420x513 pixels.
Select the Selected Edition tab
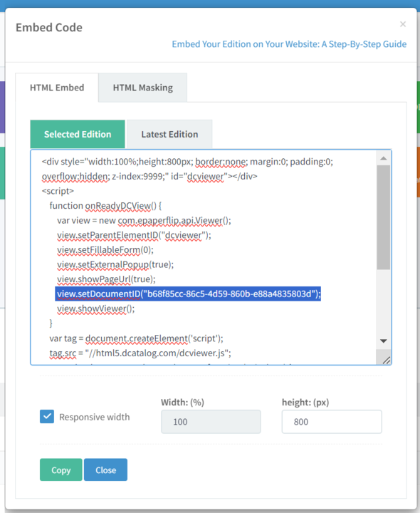click(78, 134)
